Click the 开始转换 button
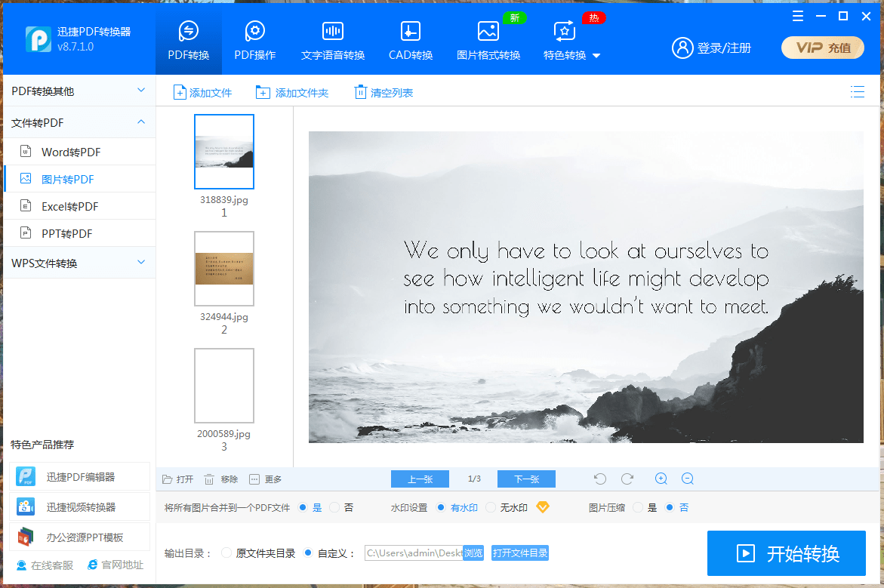The height and width of the screenshot is (588, 884). pos(786,553)
